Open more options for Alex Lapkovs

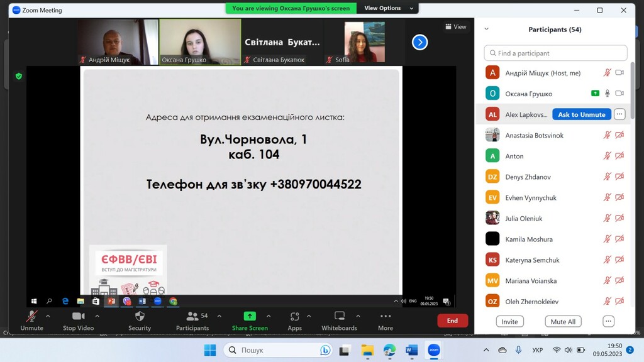click(619, 114)
